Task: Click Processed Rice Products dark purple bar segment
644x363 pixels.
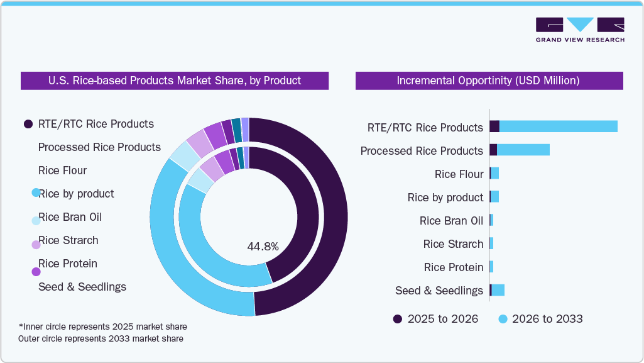Action: (x=493, y=150)
